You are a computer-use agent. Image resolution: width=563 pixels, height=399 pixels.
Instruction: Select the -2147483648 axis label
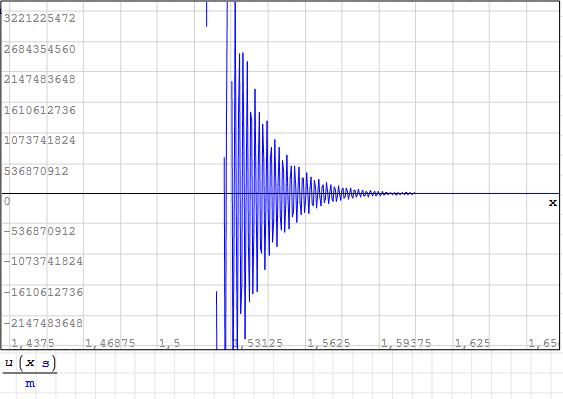43,323
